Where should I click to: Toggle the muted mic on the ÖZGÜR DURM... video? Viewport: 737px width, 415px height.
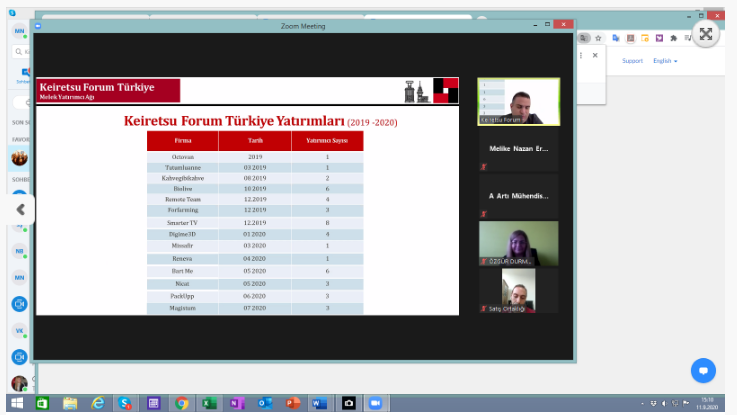click(x=484, y=261)
